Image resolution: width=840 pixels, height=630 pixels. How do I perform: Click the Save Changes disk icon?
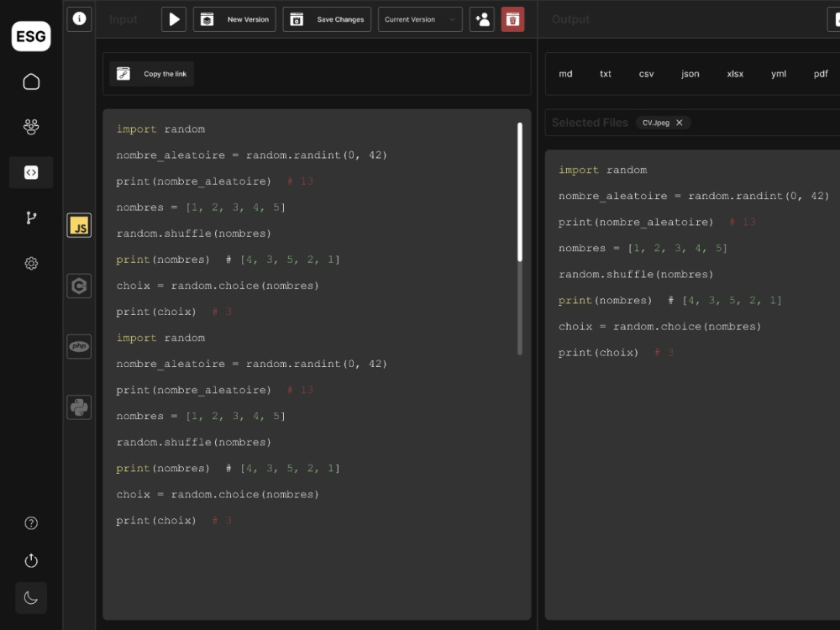click(297, 19)
